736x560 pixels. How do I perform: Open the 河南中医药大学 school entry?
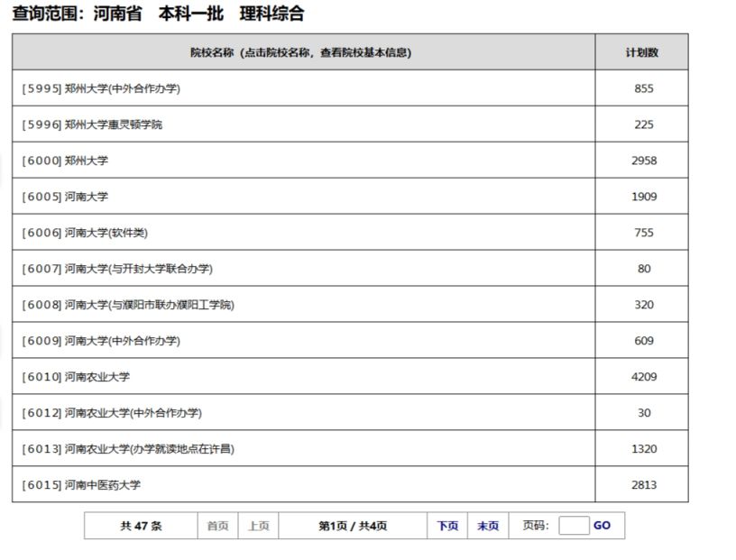click(81, 484)
